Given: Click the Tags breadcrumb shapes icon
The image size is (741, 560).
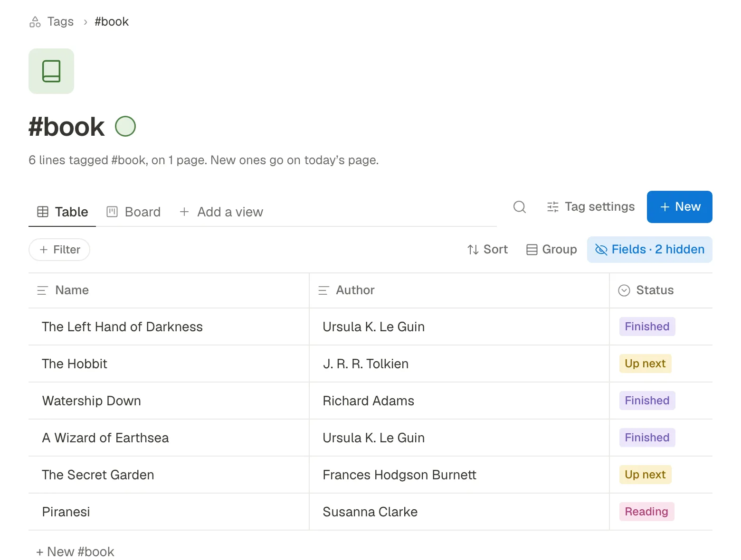Looking at the screenshot, I should coord(35,22).
